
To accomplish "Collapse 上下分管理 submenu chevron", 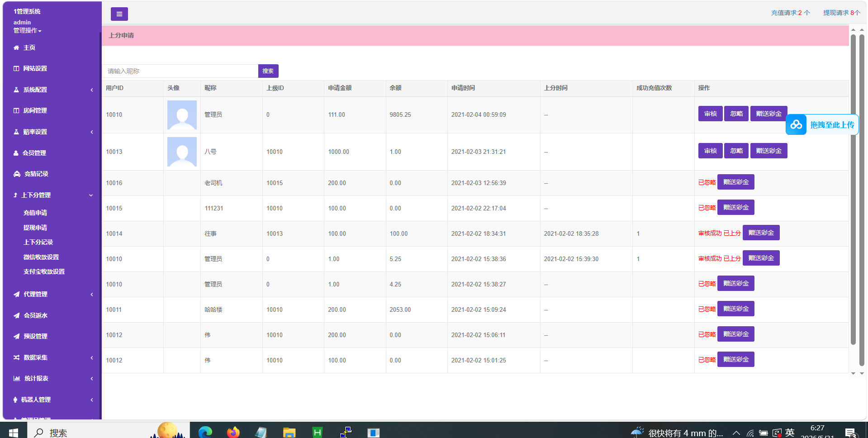I will click(91, 195).
